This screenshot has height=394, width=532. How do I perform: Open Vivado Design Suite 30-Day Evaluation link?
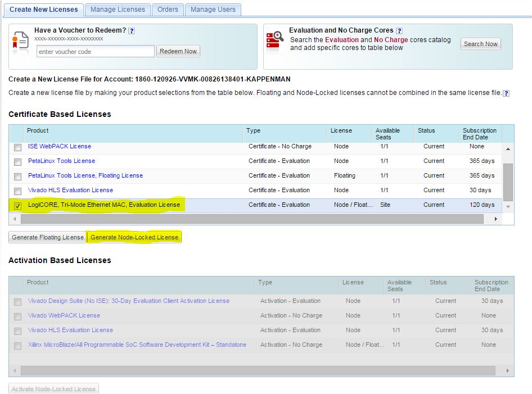point(129,301)
